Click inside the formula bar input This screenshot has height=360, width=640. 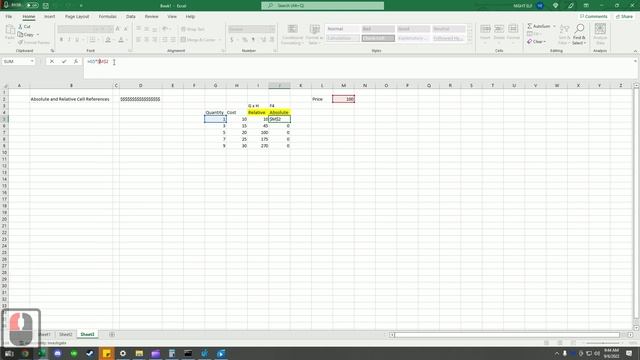pyautogui.click(x=359, y=67)
